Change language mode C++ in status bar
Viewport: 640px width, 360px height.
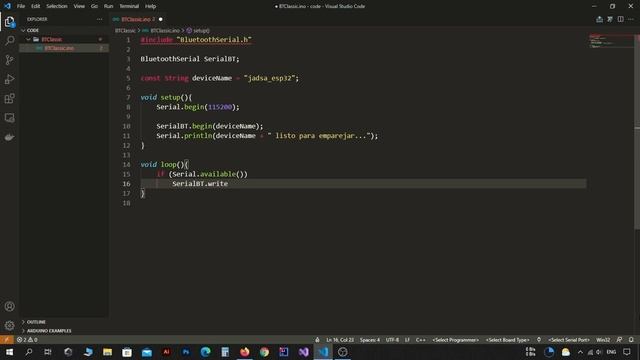coord(420,340)
